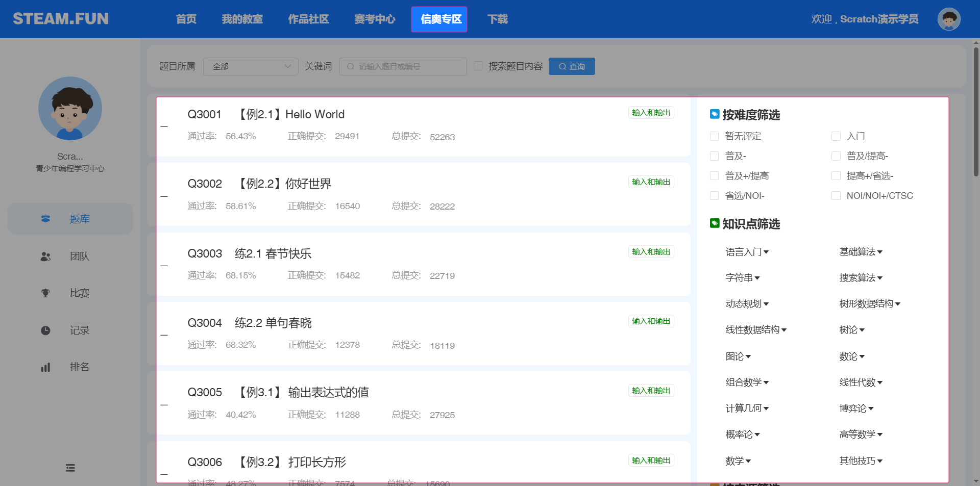Select the 信奥专区 nav tab
Image resolution: width=980 pixels, height=486 pixels.
(x=439, y=19)
